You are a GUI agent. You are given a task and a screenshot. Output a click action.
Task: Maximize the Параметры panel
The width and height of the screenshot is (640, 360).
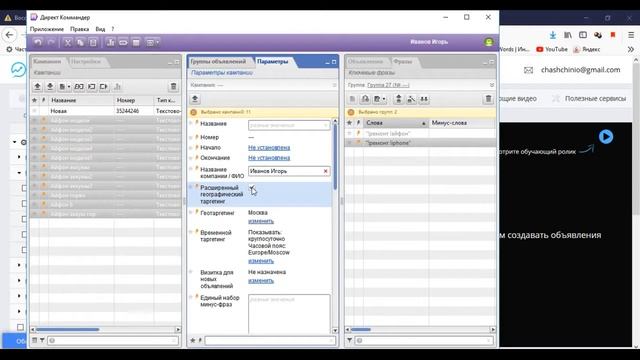[x=334, y=62]
